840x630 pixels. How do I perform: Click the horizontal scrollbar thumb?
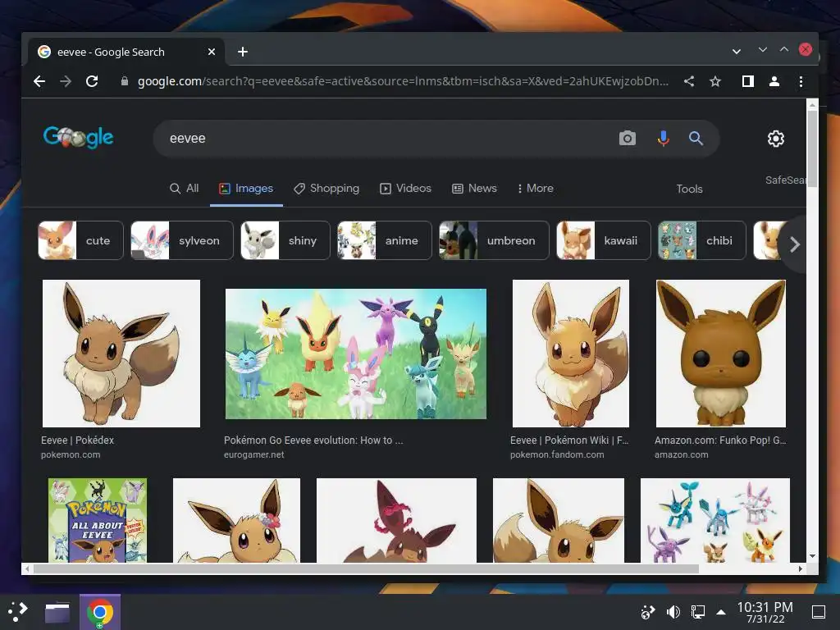(366, 569)
